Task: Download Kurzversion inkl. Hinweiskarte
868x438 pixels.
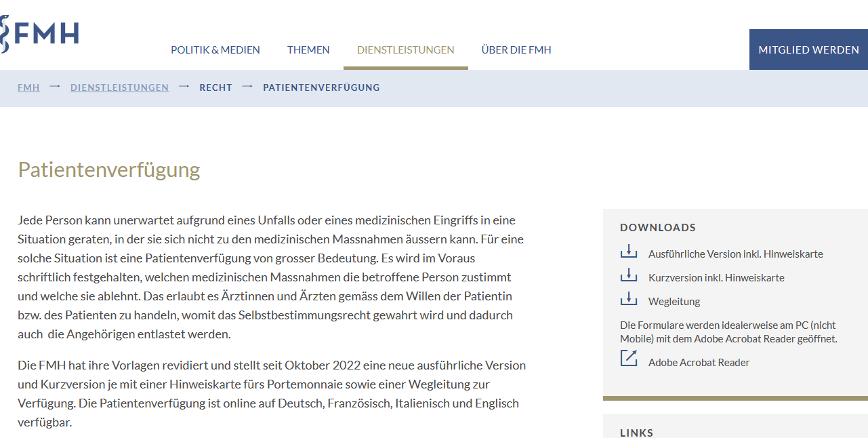Action: click(716, 278)
